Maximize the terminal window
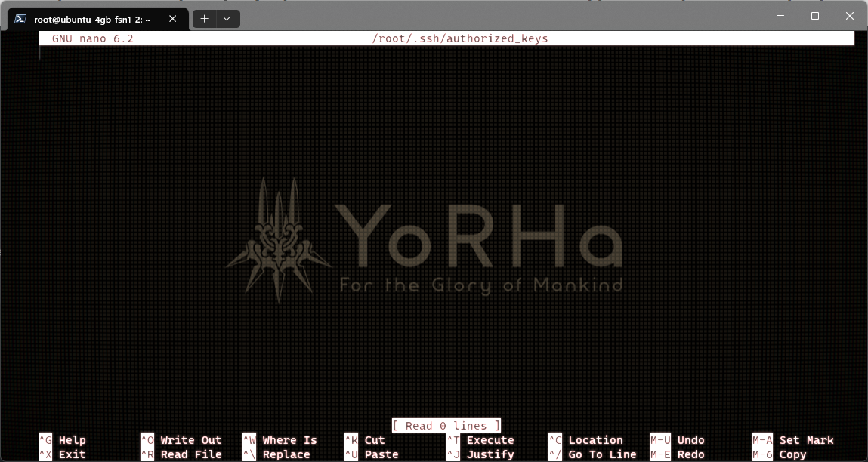The height and width of the screenshot is (462, 868). [x=815, y=16]
